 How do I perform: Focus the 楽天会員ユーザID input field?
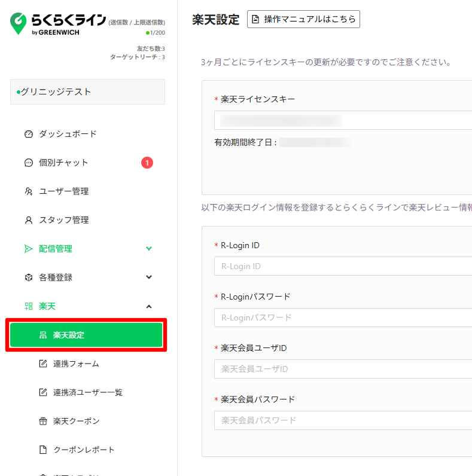pos(343,369)
